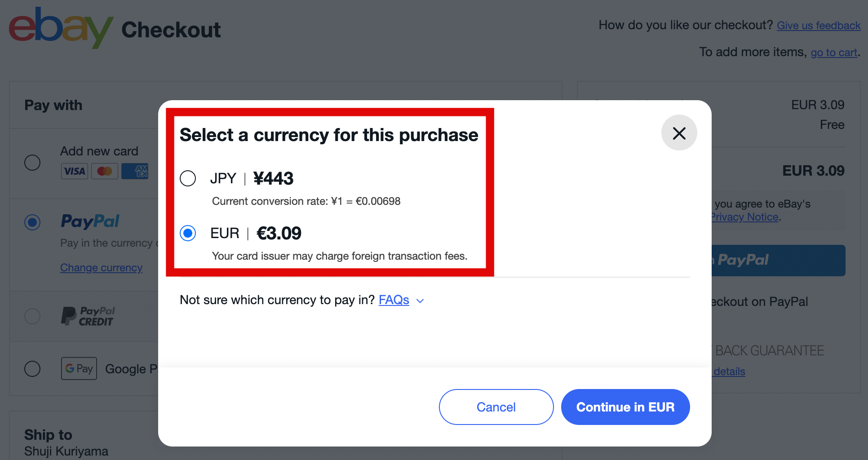The width and height of the screenshot is (868, 460).
Task: Open the FAQs link
Action: point(394,300)
